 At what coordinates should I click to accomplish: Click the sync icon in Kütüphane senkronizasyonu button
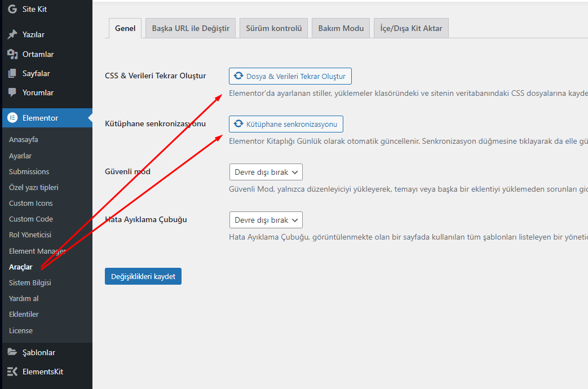pyautogui.click(x=238, y=124)
